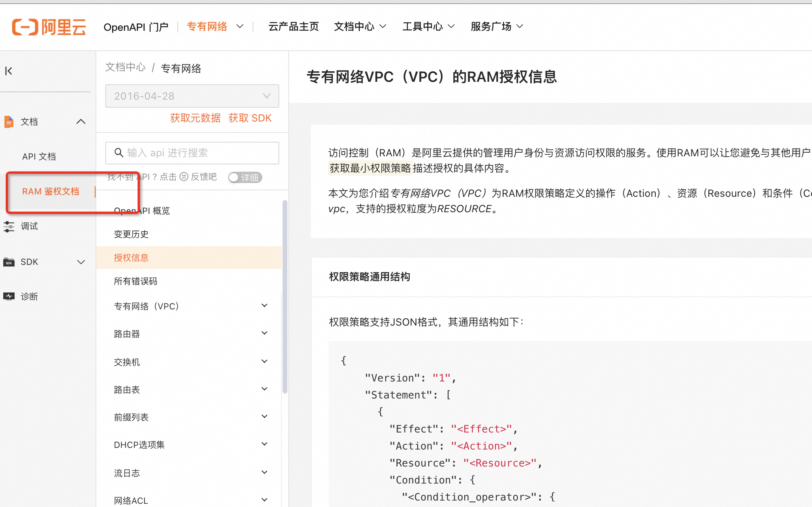The image size is (812, 507).
Task: Select RAM 鉴权文档 in the sidebar
Action: click(51, 192)
